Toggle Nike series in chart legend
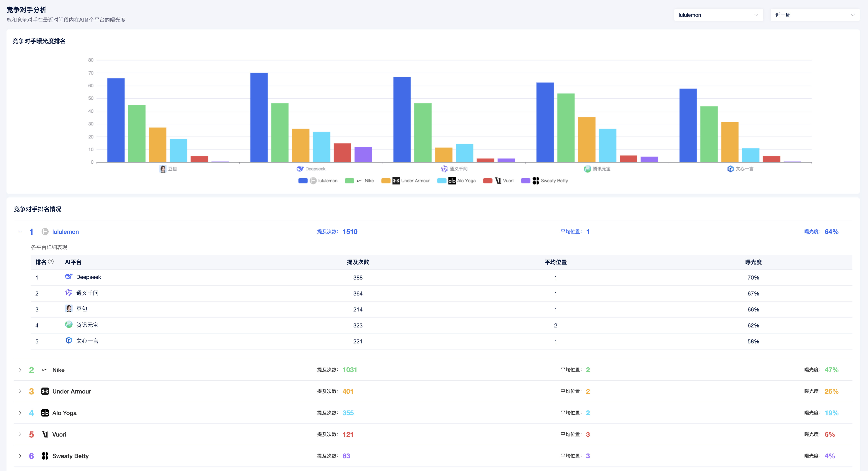The width and height of the screenshot is (868, 471). tap(369, 181)
